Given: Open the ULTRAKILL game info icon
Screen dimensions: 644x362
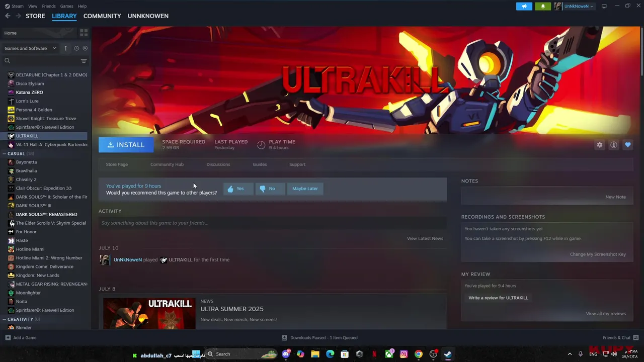Looking at the screenshot, I should click(x=613, y=145).
